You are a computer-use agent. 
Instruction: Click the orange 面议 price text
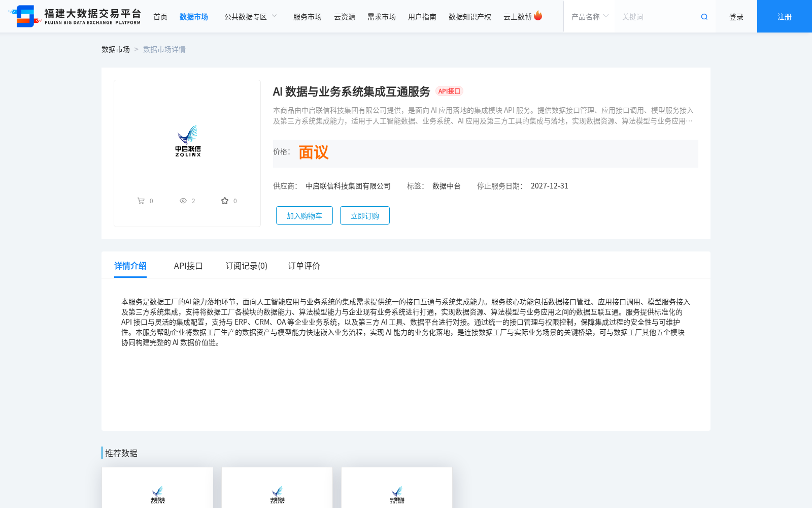(x=314, y=152)
